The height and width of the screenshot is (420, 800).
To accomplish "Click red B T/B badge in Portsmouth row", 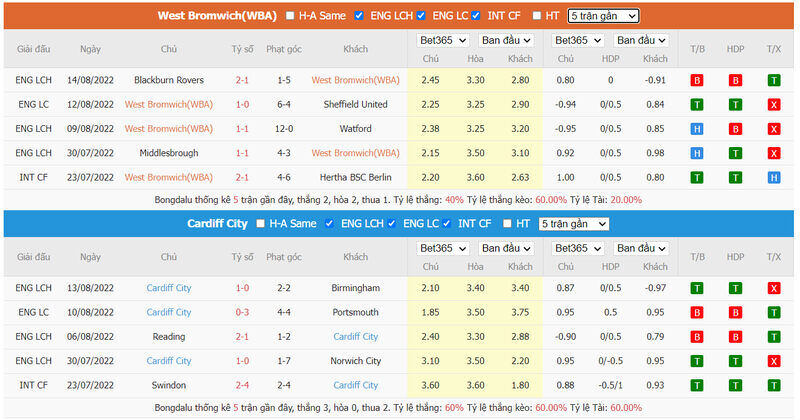I will [696, 312].
